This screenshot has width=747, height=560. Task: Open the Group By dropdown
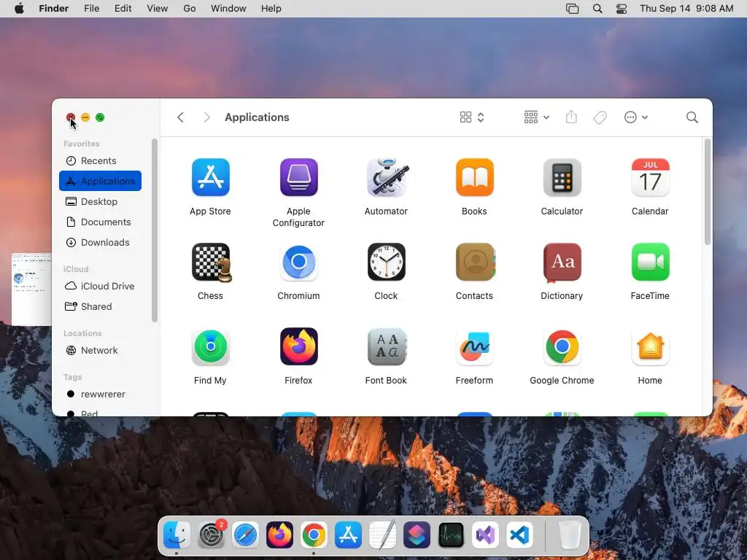point(536,117)
